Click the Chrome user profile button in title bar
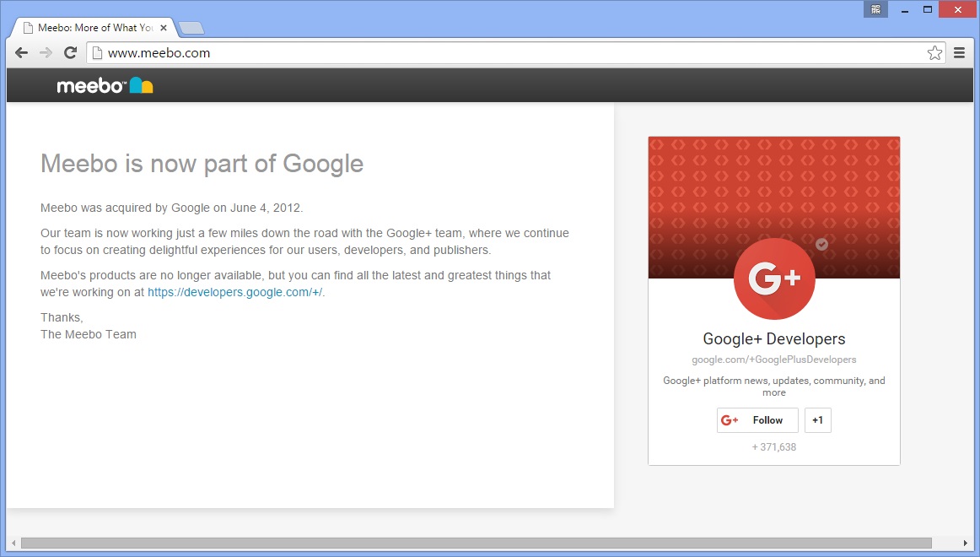This screenshot has height=557, width=980. pyautogui.click(x=875, y=9)
